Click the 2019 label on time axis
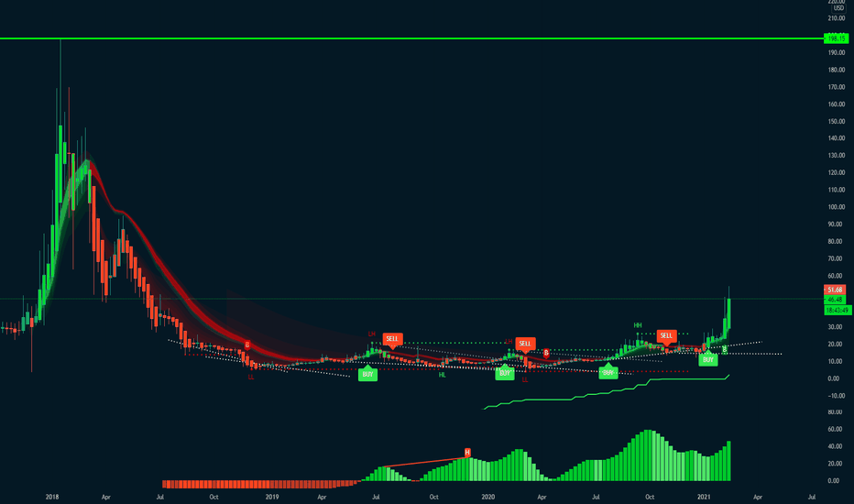The image size is (854, 504). [x=272, y=497]
